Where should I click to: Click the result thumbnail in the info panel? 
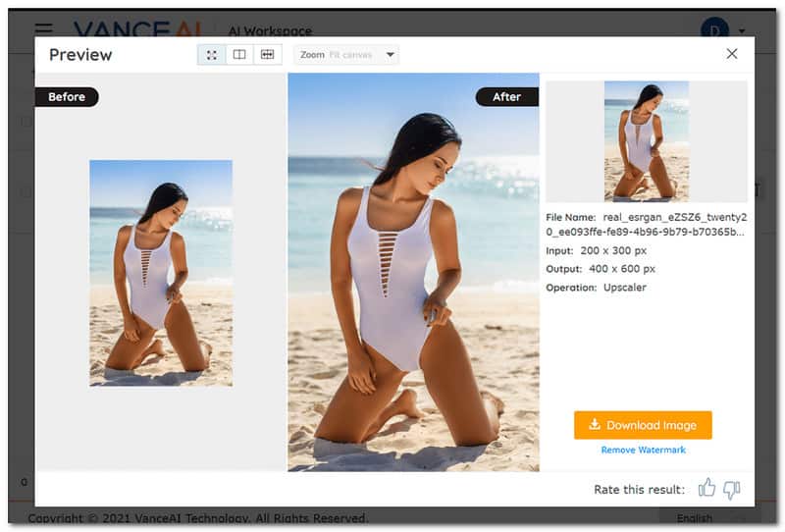click(x=647, y=141)
